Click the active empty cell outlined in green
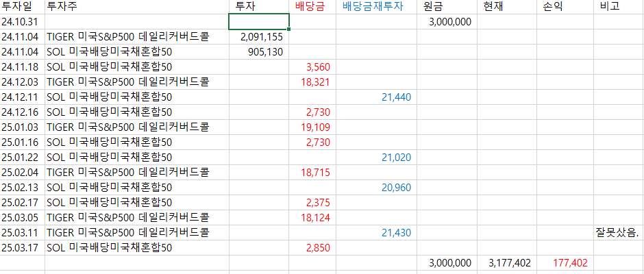 tap(259, 22)
